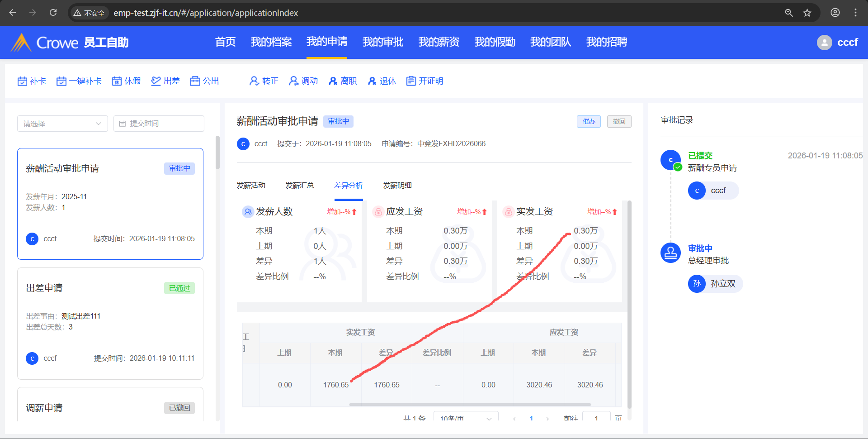Switch to the 发薪汇总 tab
The width and height of the screenshot is (868, 439).
click(299, 186)
